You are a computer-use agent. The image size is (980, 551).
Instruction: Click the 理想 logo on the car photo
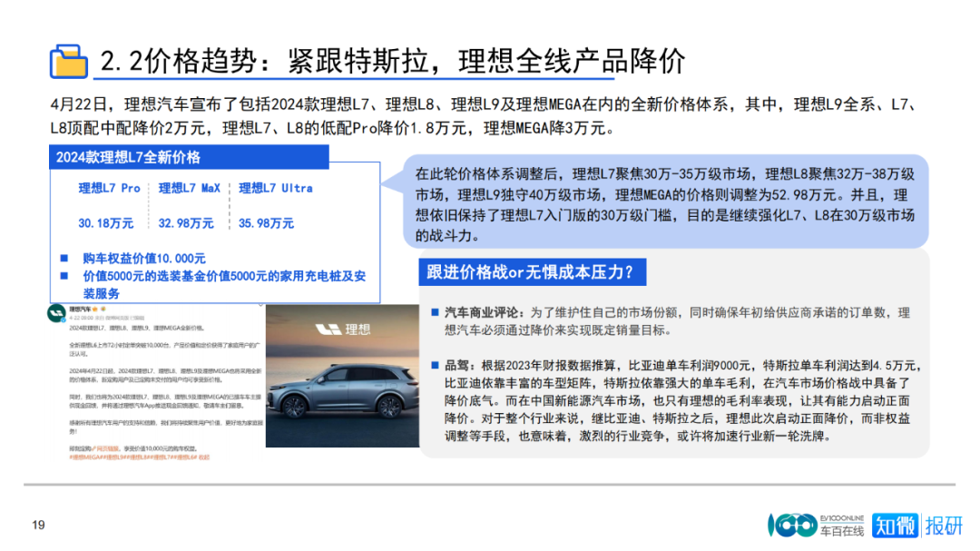pos(342,329)
